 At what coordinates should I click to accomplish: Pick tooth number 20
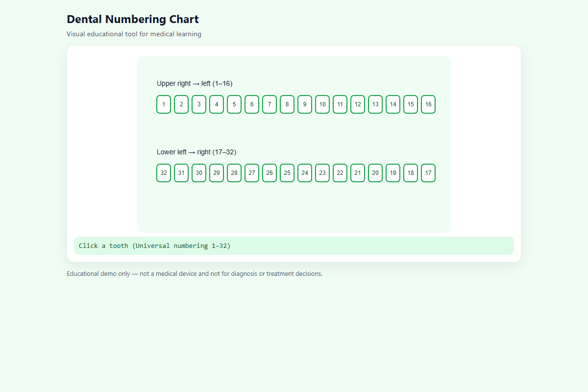tap(375, 173)
